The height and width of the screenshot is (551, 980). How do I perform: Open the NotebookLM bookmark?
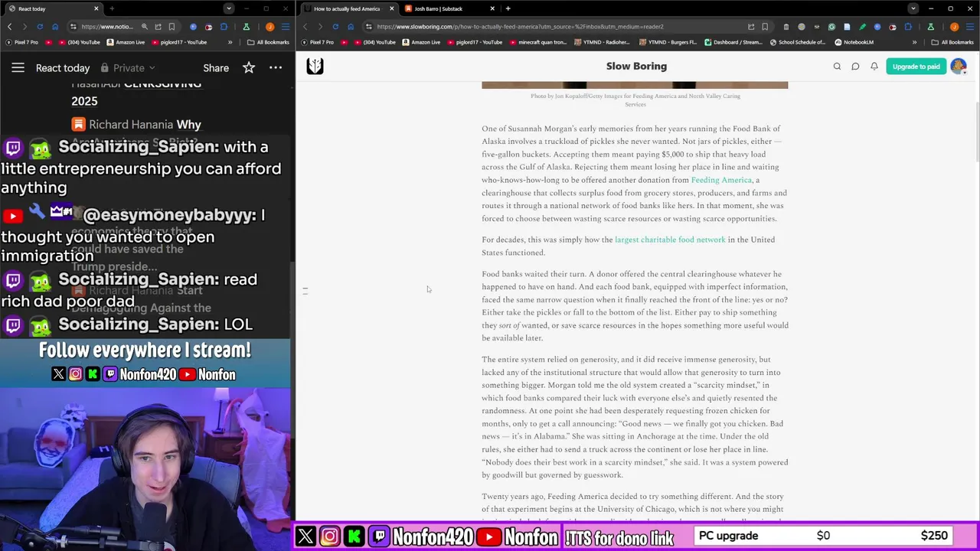[x=854, y=42]
